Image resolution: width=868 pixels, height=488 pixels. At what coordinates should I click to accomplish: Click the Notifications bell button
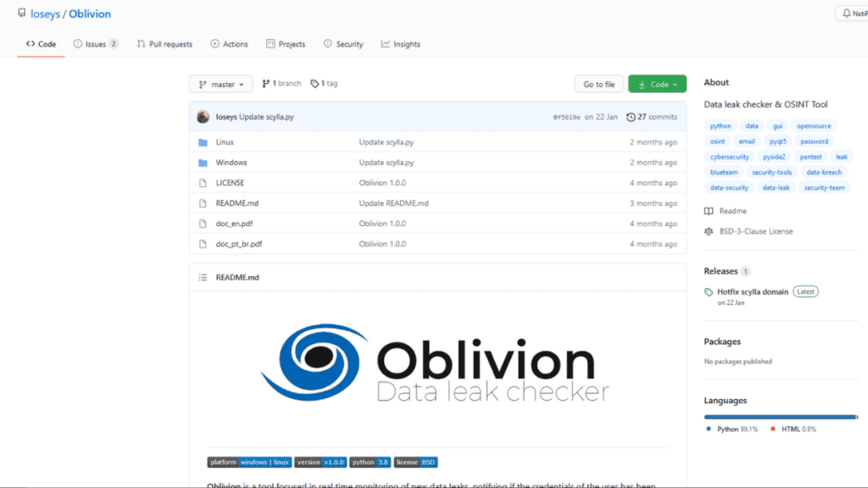(853, 14)
